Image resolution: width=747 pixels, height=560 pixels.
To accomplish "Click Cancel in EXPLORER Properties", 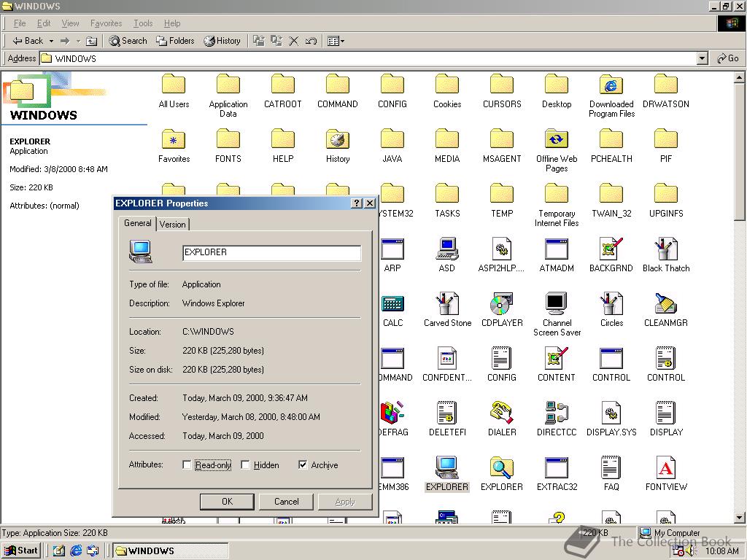I will 286,502.
